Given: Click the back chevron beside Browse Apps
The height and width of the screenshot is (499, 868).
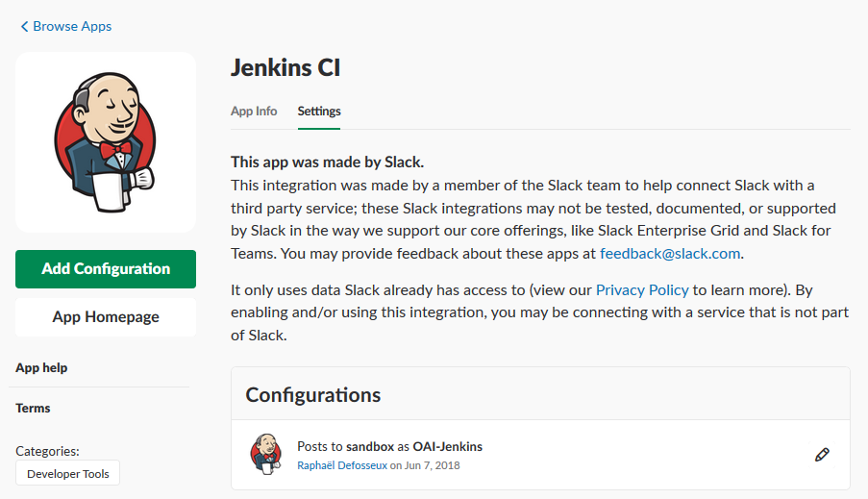Looking at the screenshot, I should [24, 27].
